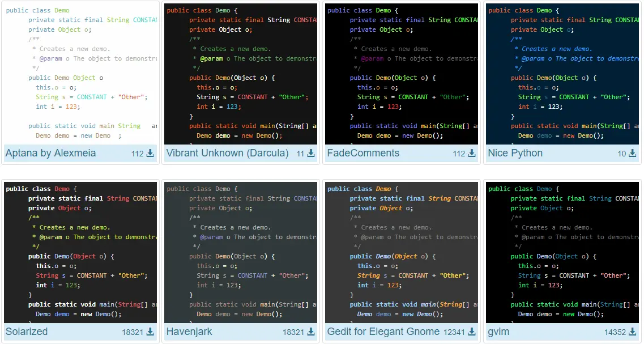The width and height of the screenshot is (644, 344).
Task: Open the Vibrant Unknown (Darcula) theme link
Action: coord(227,154)
